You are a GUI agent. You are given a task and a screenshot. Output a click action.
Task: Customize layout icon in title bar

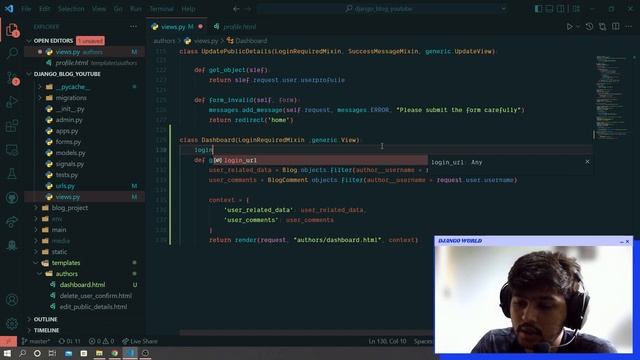click(576, 9)
